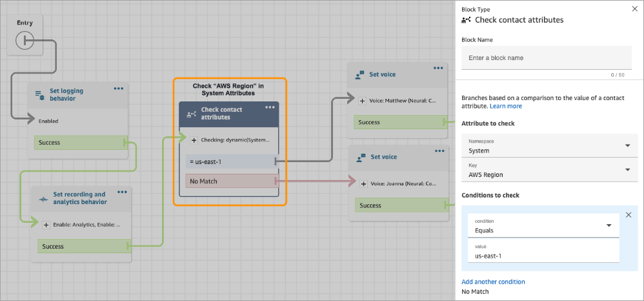The height and width of the screenshot is (301, 644).
Task: Open Set logging behavior block options menu
Action: click(118, 89)
